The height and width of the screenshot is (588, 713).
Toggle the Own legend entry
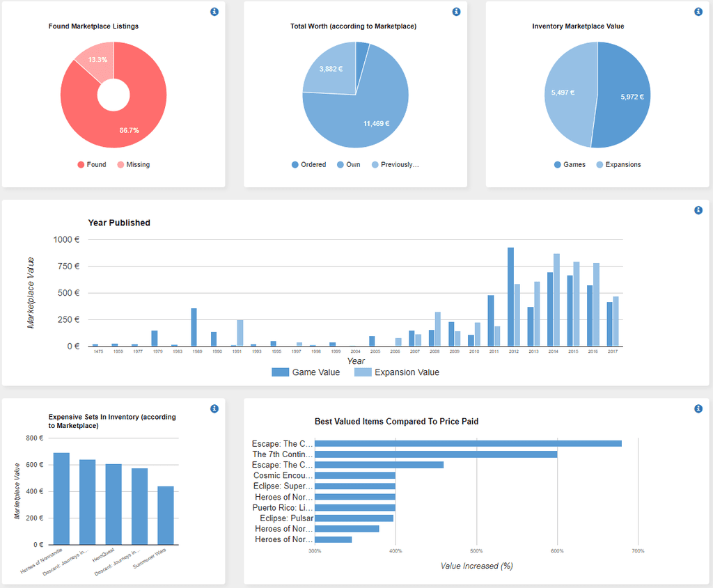[348, 164]
